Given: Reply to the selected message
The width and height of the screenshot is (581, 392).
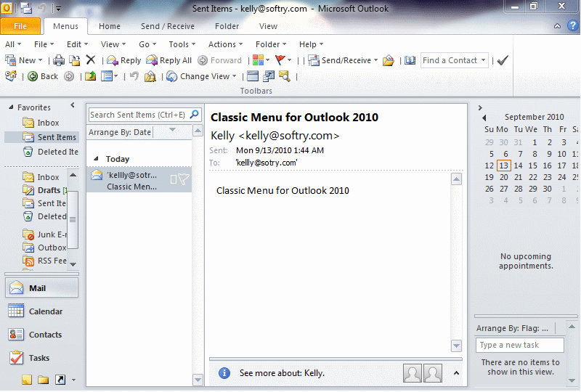Looking at the screenshot, I should coord(123,60).
